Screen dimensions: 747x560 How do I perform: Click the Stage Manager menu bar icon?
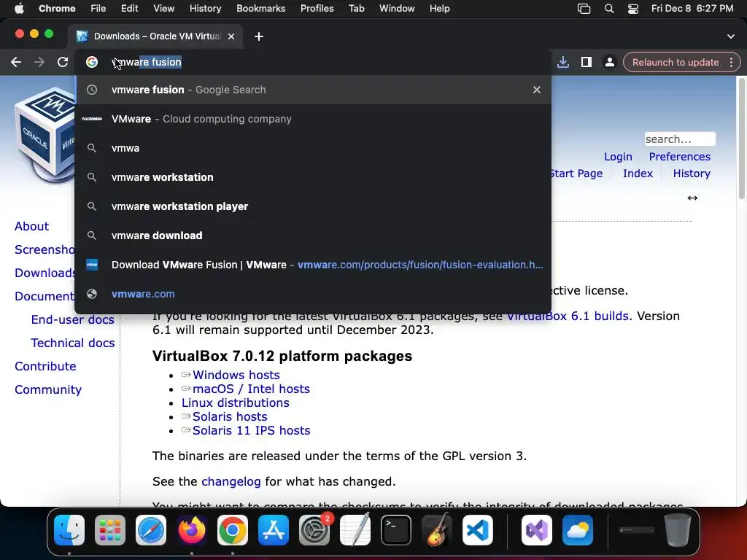(584, 9)
